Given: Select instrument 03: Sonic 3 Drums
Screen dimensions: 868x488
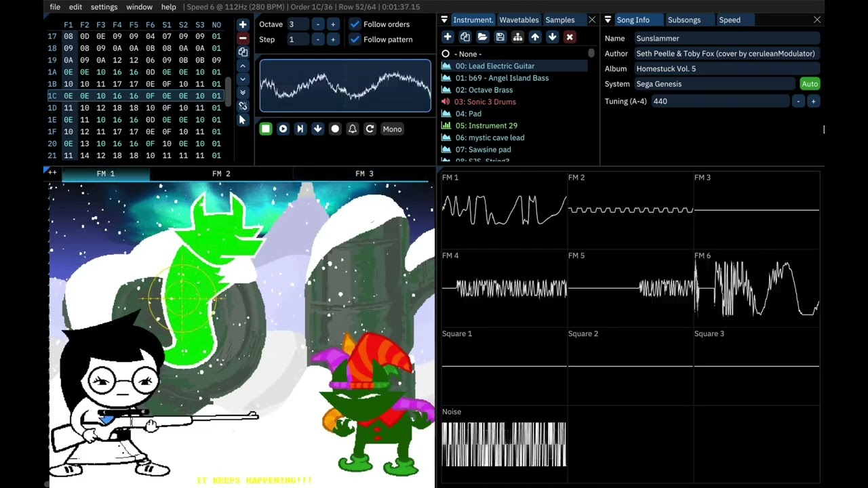Looking at the screenshot, I should point(514,102).
